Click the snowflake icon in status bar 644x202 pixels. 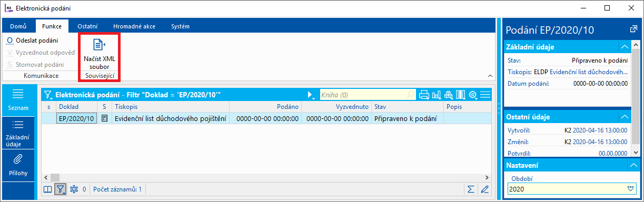[74, 189]
